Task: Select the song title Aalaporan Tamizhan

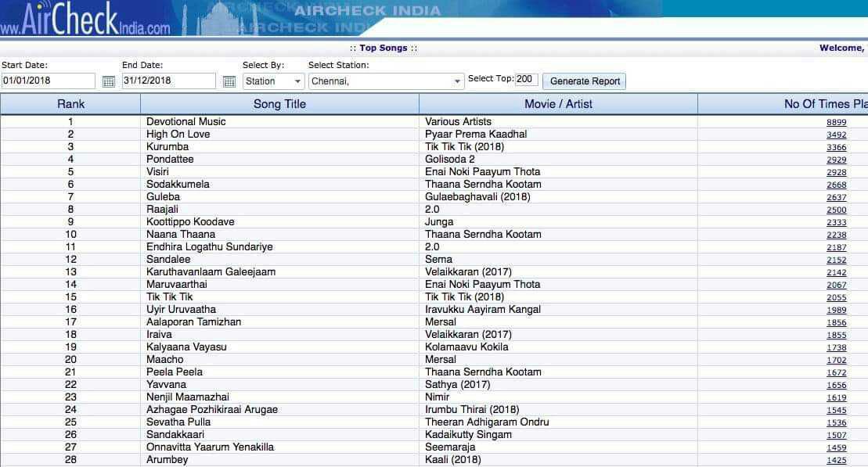Action: coord(194,322)
